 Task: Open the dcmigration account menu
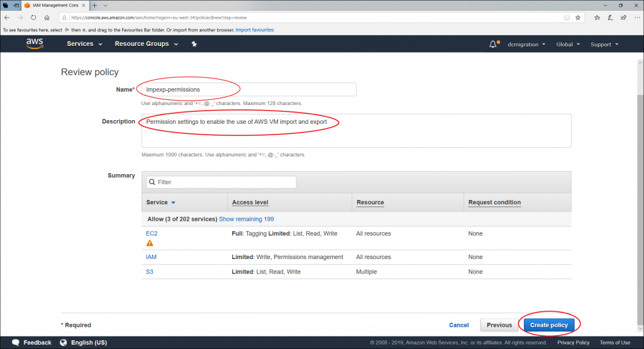(x=526, y=44)
